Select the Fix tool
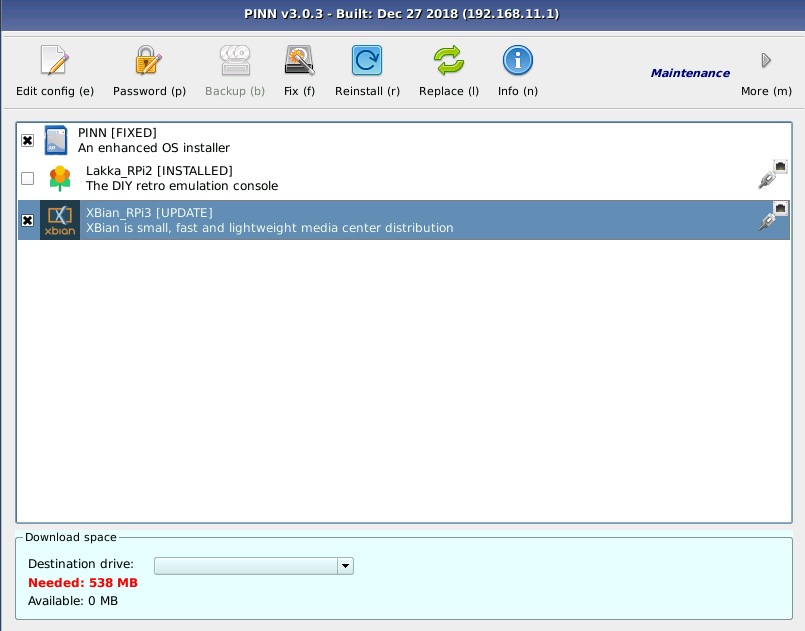805x631 pixels. coord(299,60)
